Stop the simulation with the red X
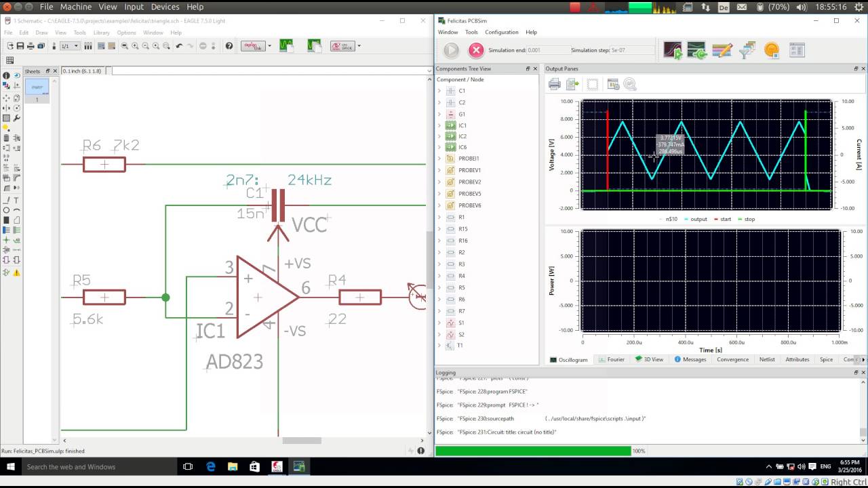This screenshot has height=488, width=868. click(477, 50)
